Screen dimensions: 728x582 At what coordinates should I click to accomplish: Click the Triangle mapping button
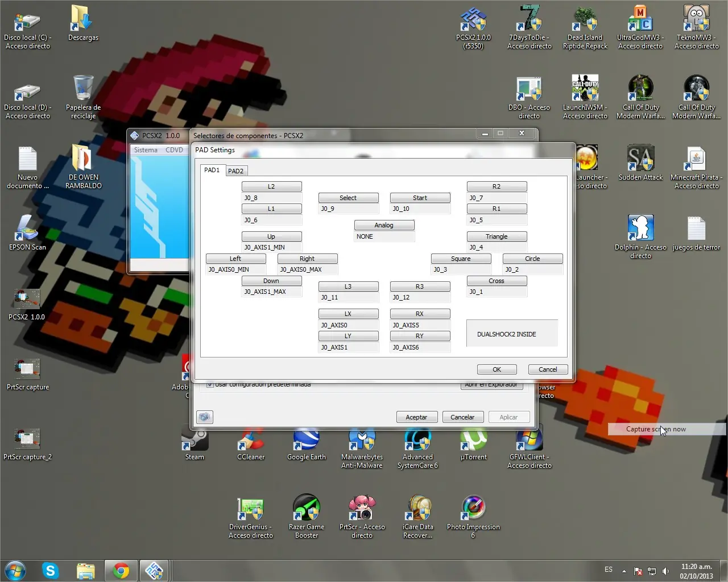coord(497,236)
